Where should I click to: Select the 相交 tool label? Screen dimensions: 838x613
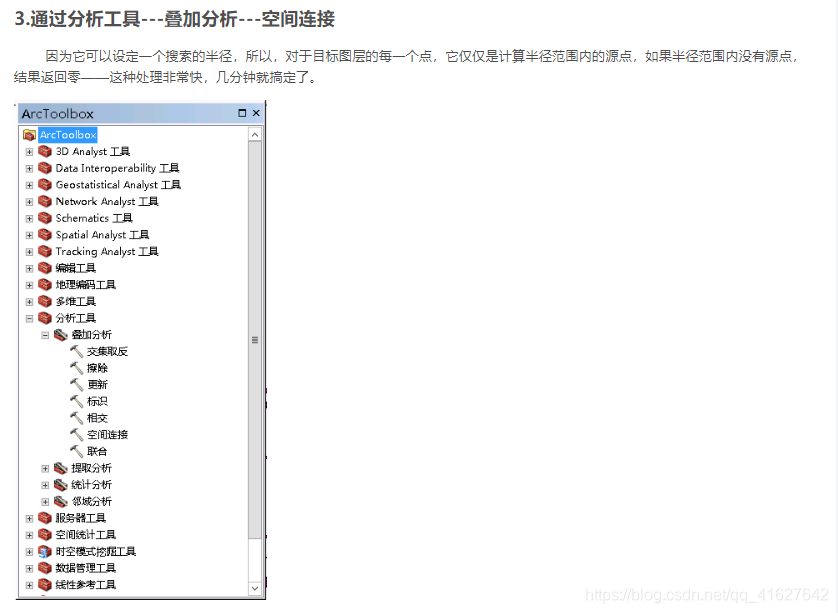click(97, 418)
